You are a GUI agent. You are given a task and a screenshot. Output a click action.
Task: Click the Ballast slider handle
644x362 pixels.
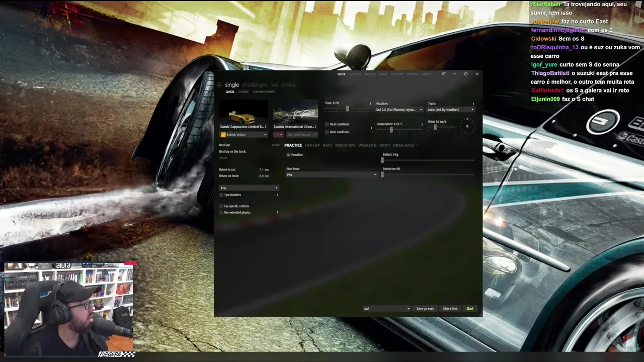coord(382,160)
